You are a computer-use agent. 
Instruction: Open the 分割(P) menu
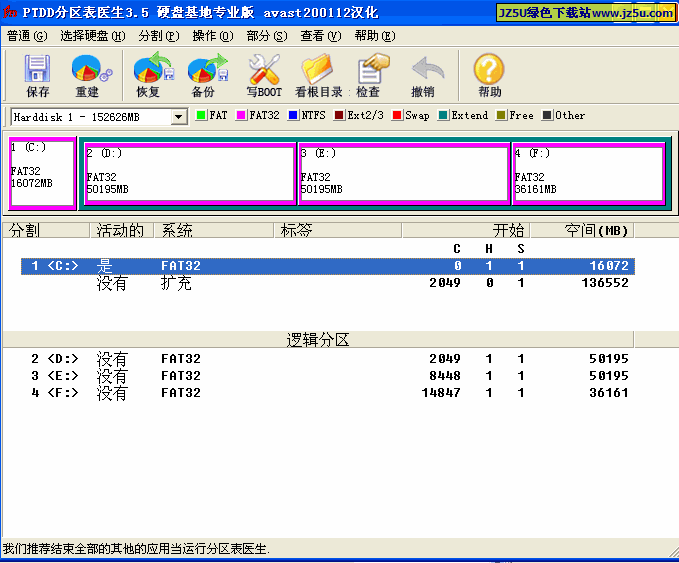click(x=158, y=36)
